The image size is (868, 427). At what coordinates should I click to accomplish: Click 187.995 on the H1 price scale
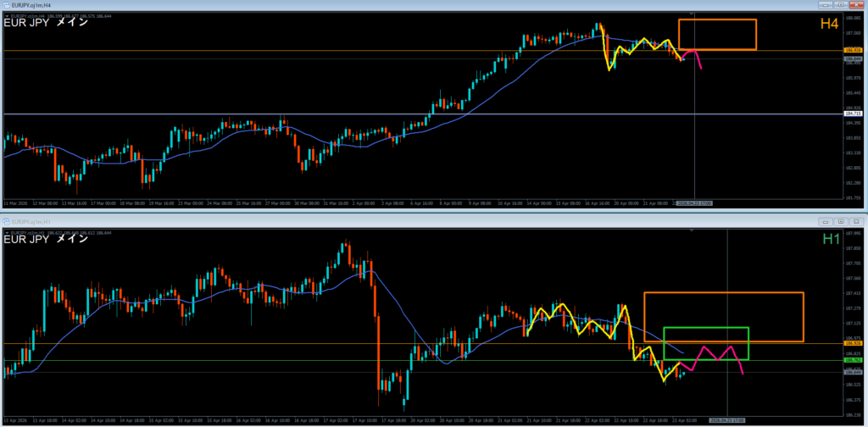point(852,233)
